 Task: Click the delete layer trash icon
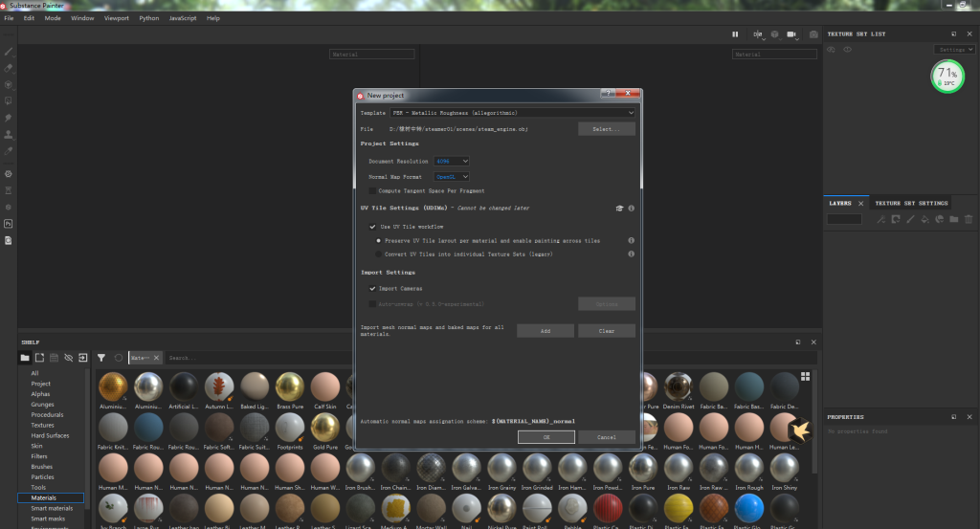click(969, 219)
